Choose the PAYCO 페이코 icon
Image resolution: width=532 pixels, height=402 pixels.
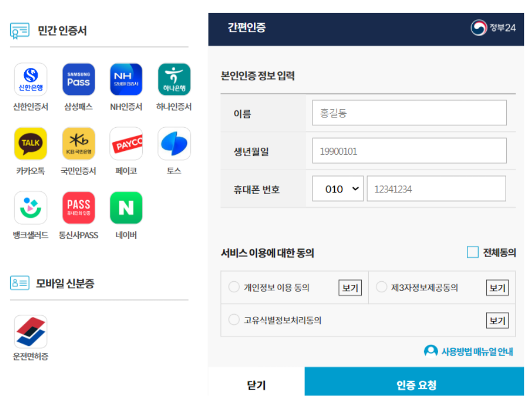coord(126,143)
